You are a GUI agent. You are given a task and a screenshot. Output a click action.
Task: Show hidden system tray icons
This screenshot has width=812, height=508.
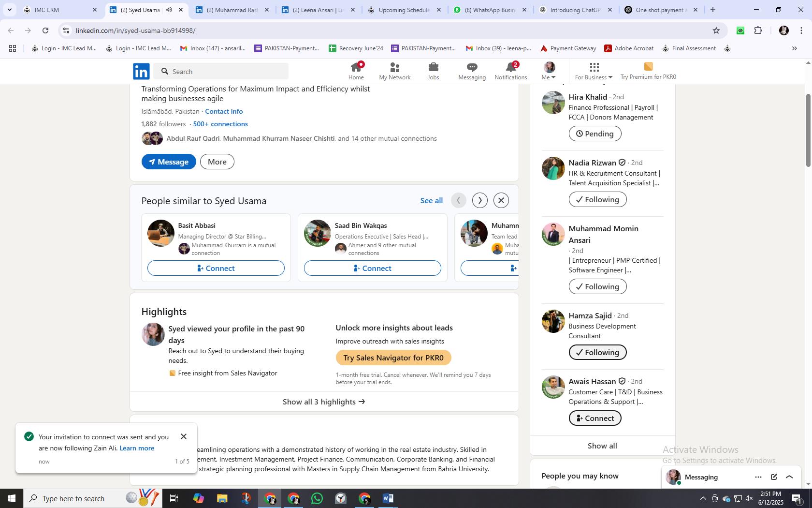coord(703,498)
